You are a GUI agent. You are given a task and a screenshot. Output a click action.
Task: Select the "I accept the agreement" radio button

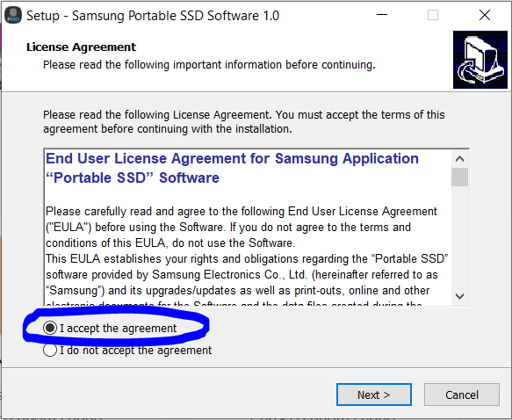pos(50,328)
